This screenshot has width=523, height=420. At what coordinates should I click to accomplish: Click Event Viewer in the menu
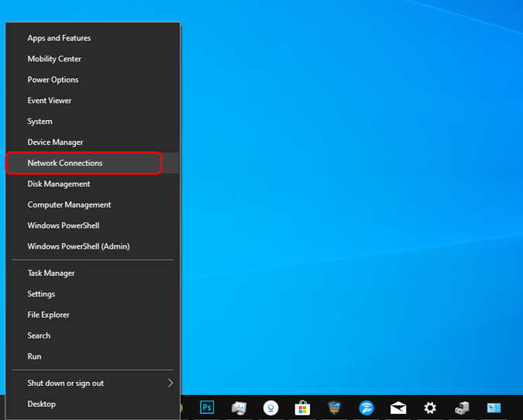click(92, 101)
